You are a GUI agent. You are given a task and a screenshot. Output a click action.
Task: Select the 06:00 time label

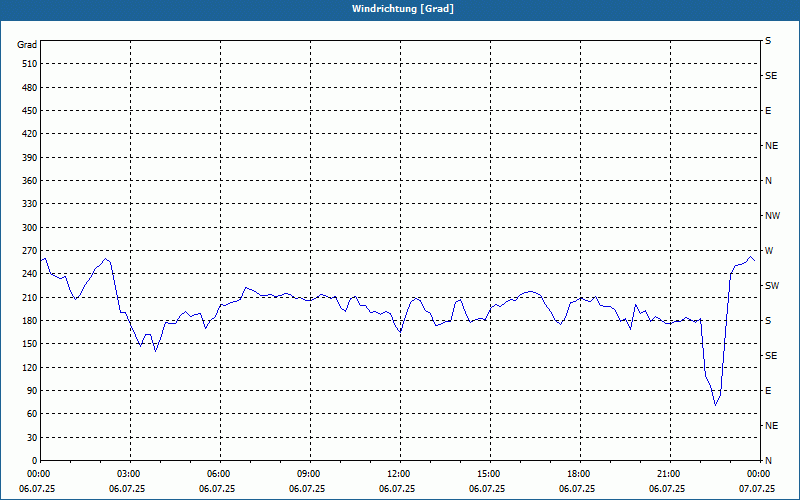(x=220, y=474)
